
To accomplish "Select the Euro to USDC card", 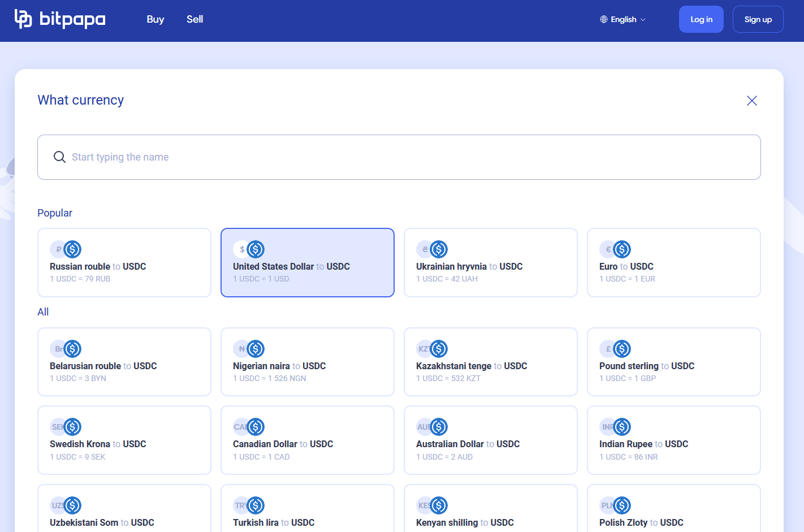I will click(x=674, y=263).
